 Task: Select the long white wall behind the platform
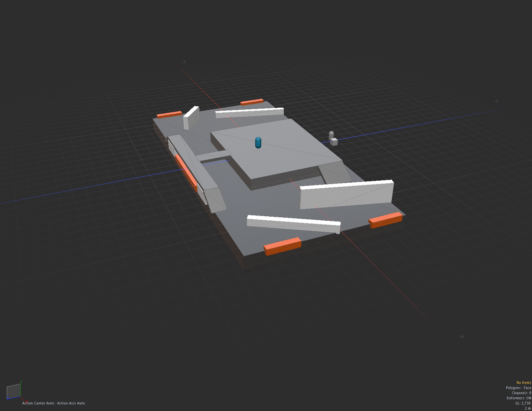pos(250,112)
